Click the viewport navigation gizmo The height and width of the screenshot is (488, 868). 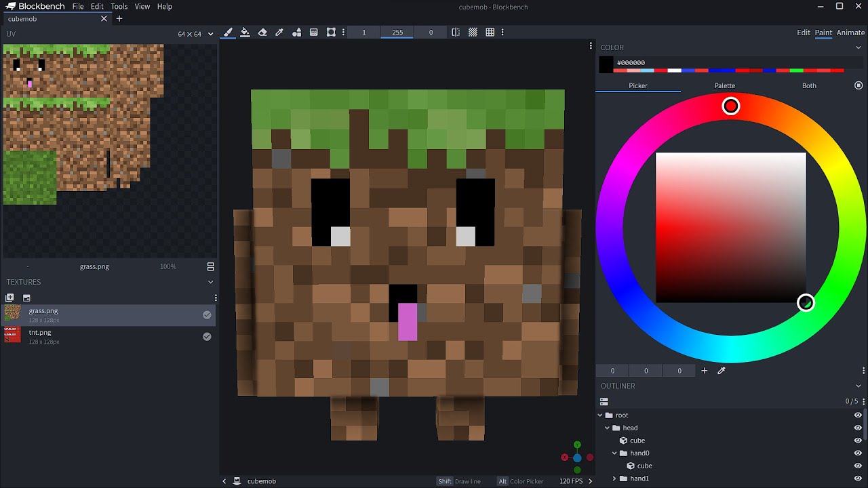[577, 457]
